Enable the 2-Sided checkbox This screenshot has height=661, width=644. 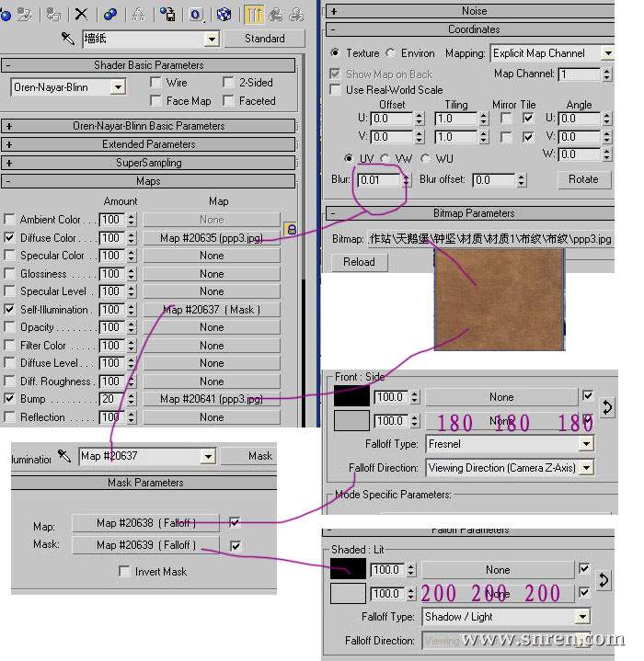pos(229,83)
